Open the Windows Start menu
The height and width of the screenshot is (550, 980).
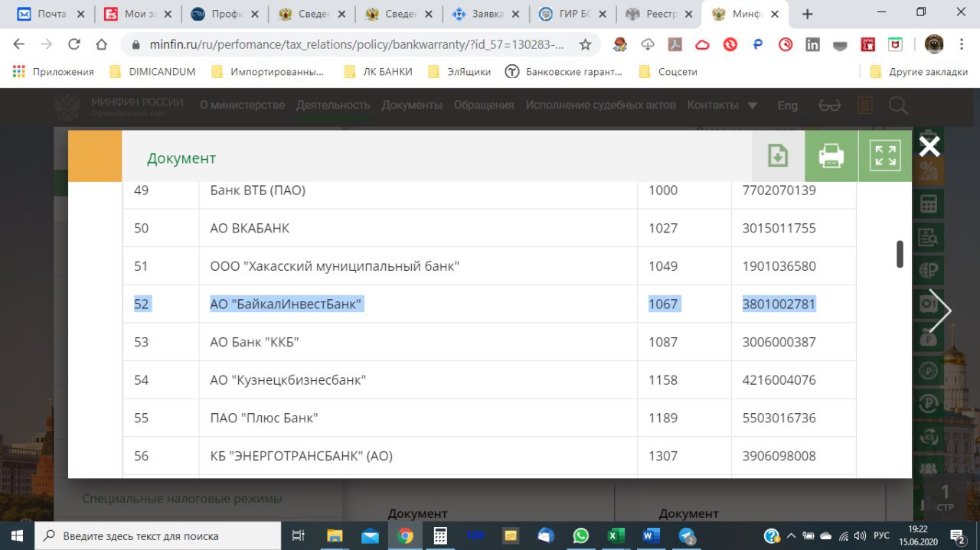click(x=15, y=535)
